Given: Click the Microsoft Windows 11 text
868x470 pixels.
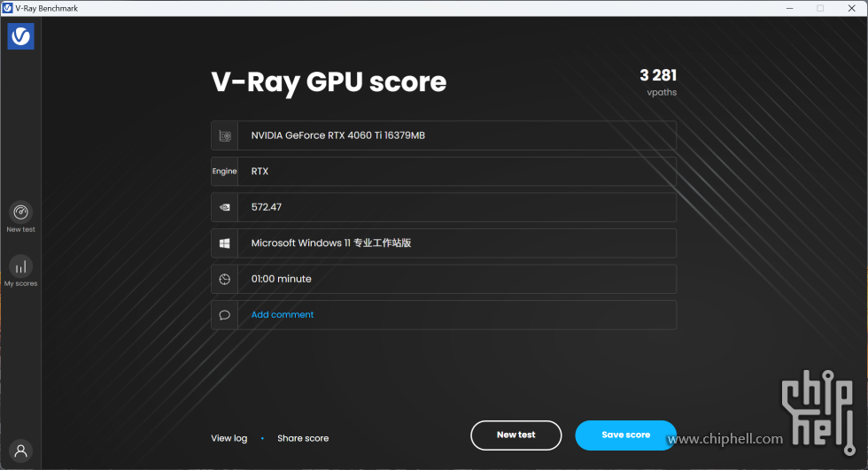Looking at the screenshot, I should [331, 243].
